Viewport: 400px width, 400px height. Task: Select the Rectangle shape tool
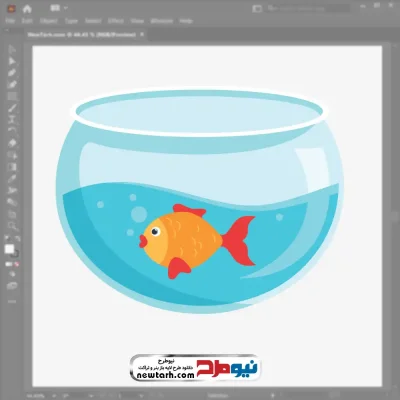pyautogui.click(x=12, y=97)
